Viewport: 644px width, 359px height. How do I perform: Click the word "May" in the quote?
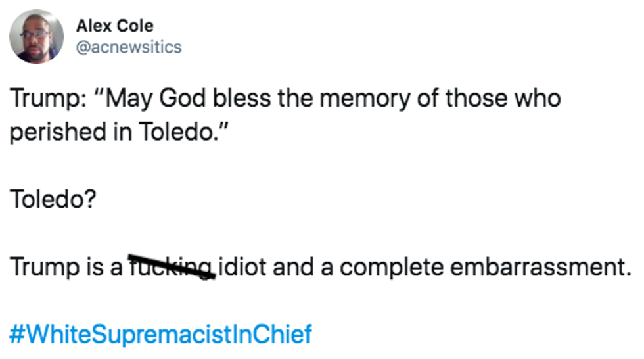pyautogui.click(x=127, y=99)
